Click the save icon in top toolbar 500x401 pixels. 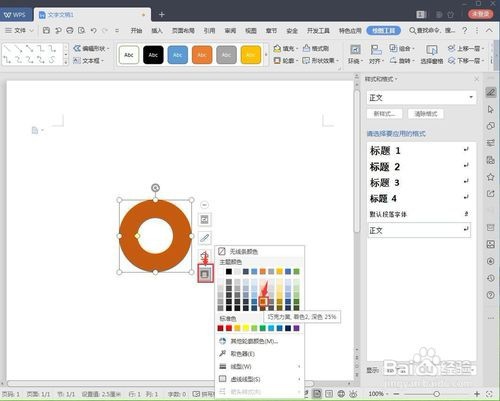(x=46, y=31)
